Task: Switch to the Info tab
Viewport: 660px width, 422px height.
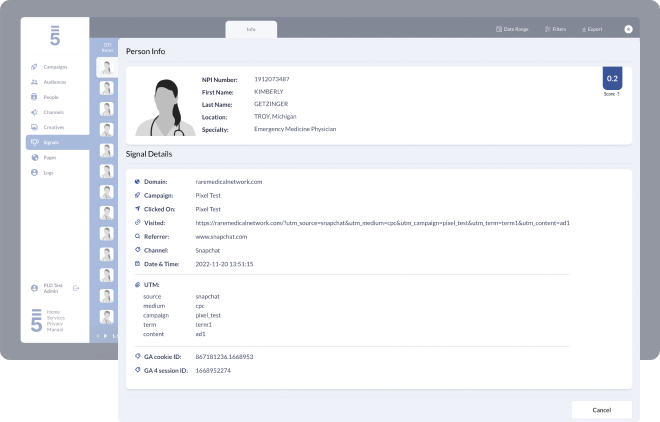Action: click(x=251, y=29)
